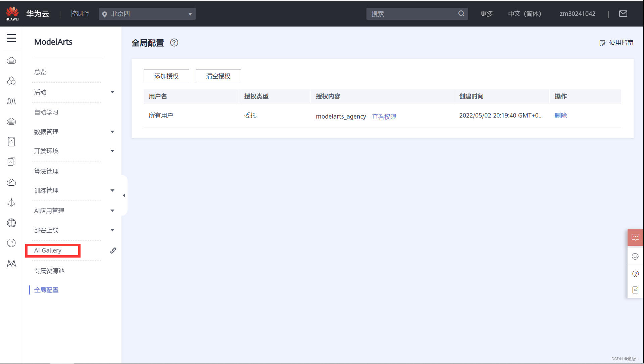Click the IP circle sidebar icon
644x364 pixels.
tap(11, 243)
